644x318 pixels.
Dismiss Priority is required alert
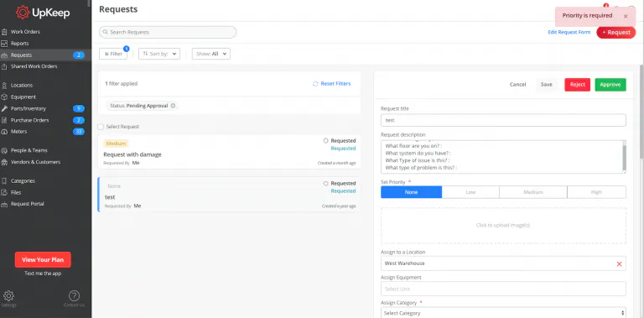coord(626,17)
